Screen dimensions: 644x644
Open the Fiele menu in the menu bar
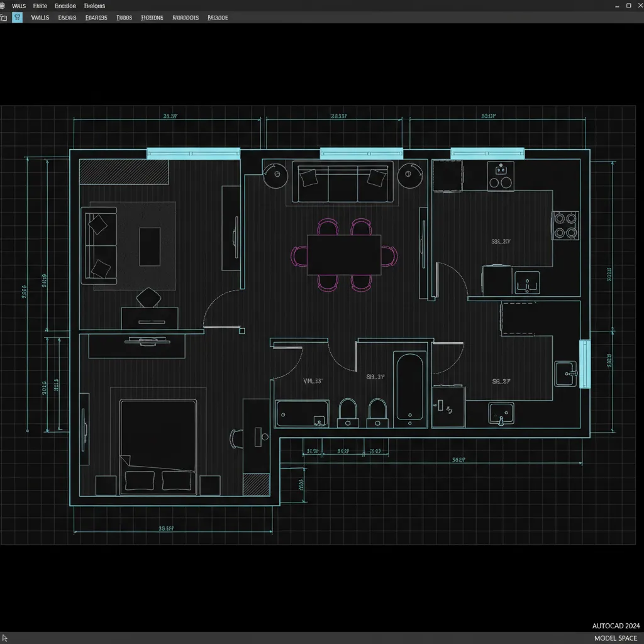[39, 5]
